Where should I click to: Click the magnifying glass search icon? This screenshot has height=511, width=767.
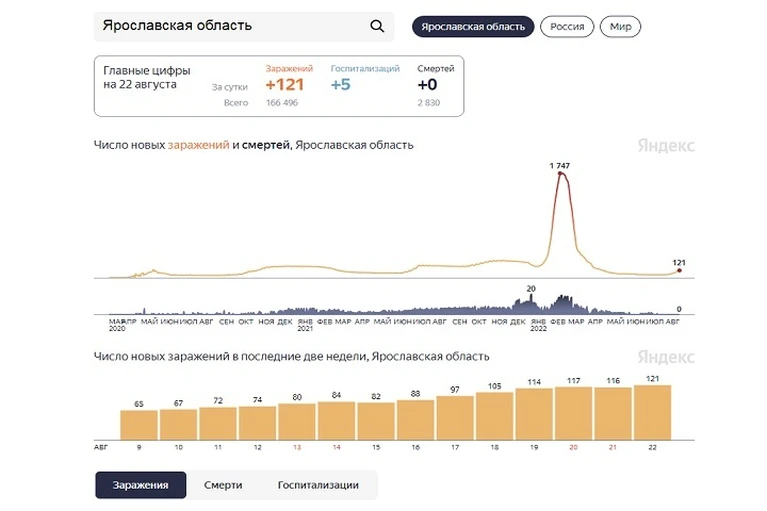(x=377, y=26)
